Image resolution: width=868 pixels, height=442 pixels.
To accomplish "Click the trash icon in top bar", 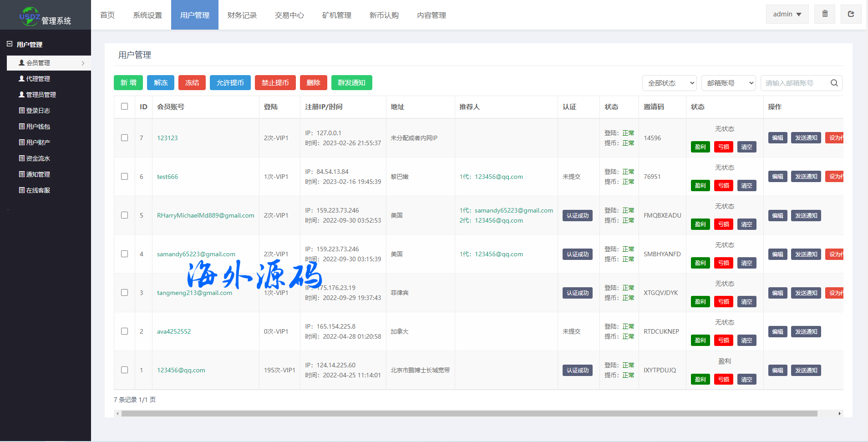I will click(x=825, y=14).
